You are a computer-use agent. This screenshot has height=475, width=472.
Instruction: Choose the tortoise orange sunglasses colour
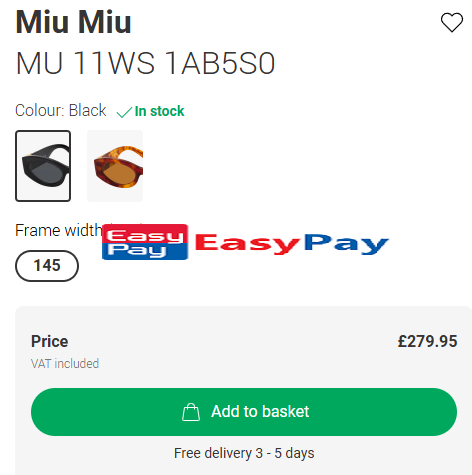pyautogui.click(x=115, y=166)
